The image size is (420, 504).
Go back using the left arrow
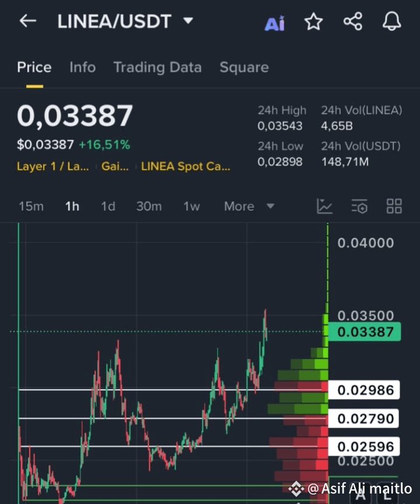click(x=27, y=21)
